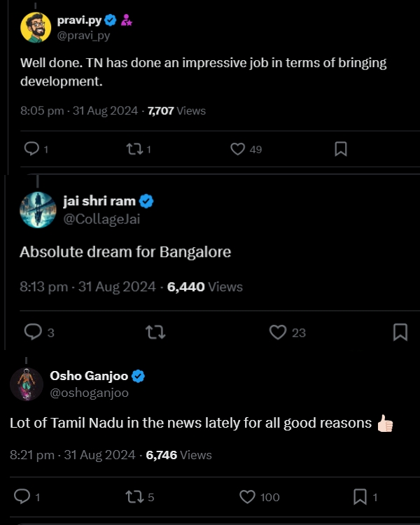
Task: Retweet Osho Ganjoo's Tamil Nadu tweet
Action: point(132,497)
